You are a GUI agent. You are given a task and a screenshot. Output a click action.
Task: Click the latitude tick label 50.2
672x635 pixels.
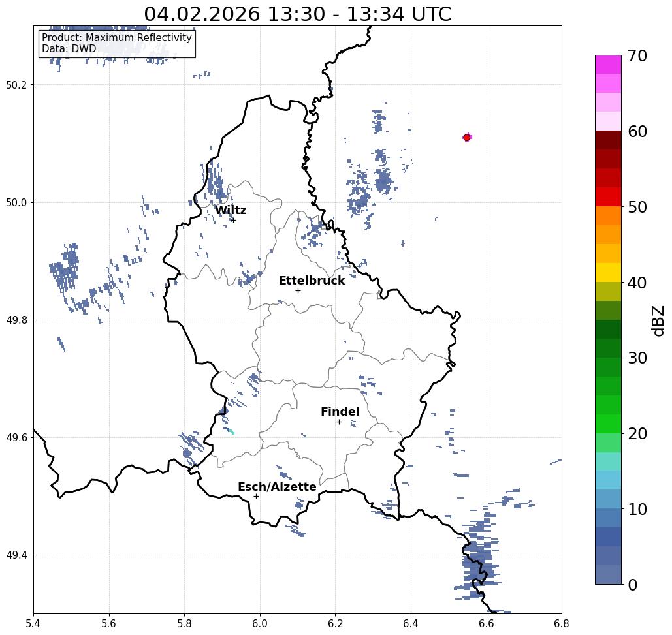(16, 85)
